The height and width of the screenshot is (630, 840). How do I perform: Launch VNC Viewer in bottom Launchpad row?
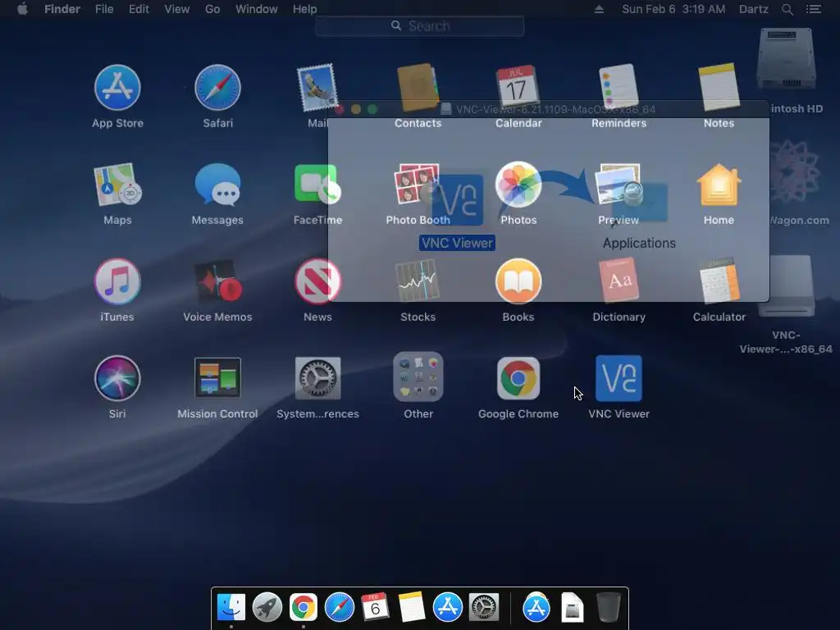tap(619, 378)
